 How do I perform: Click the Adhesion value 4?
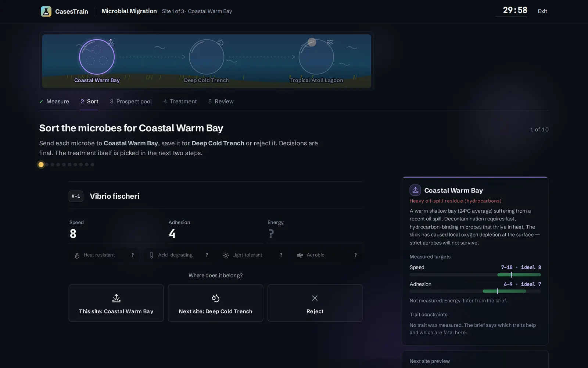[172, 234]
